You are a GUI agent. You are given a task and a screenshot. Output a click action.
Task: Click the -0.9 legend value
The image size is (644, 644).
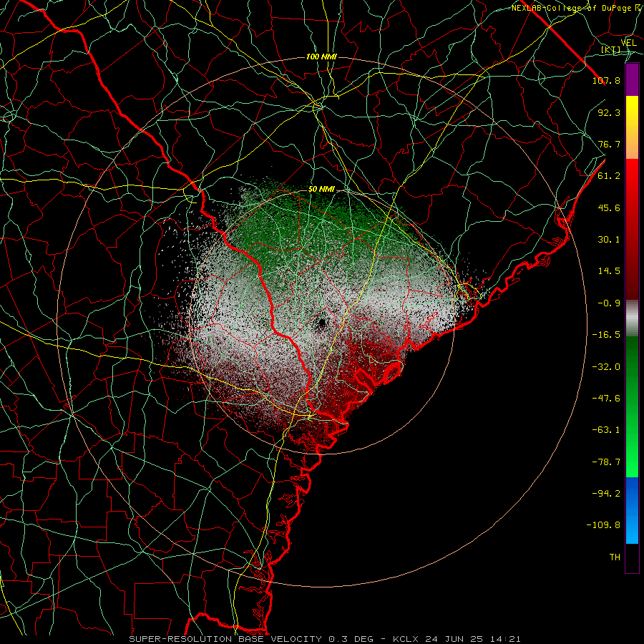(609, 303)
